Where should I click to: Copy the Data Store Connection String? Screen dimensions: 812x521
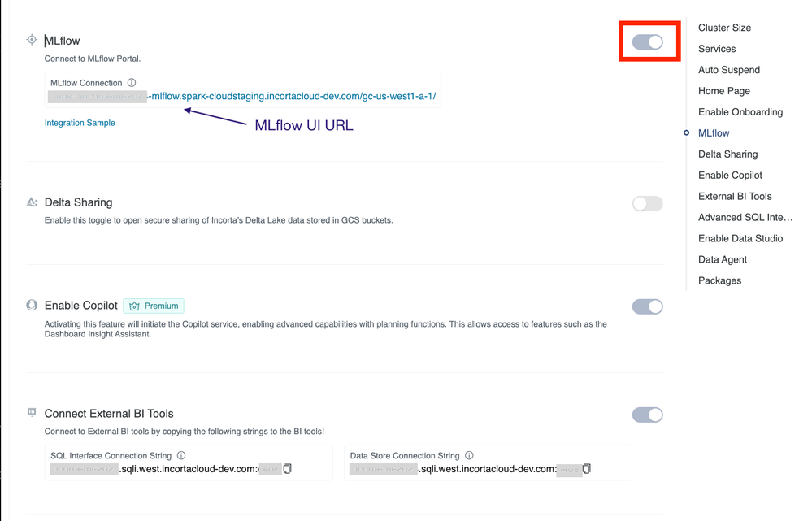click(587, 469)
